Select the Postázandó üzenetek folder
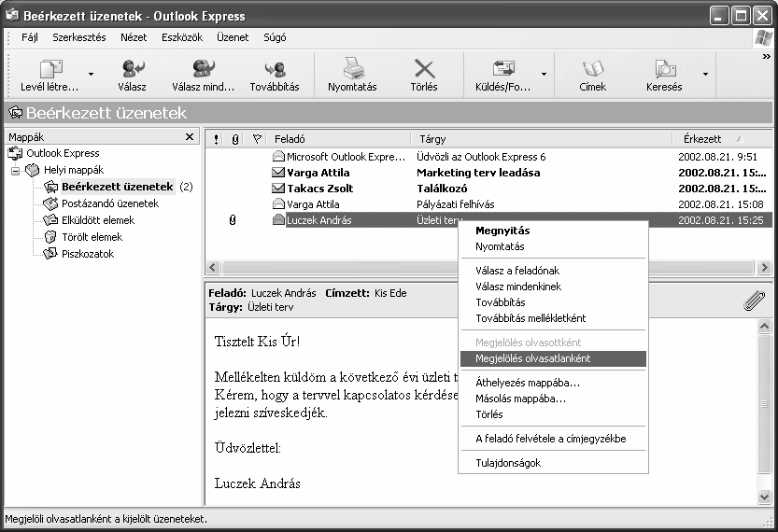This screenshot has width=778, height=532. (x=110, y=203)
